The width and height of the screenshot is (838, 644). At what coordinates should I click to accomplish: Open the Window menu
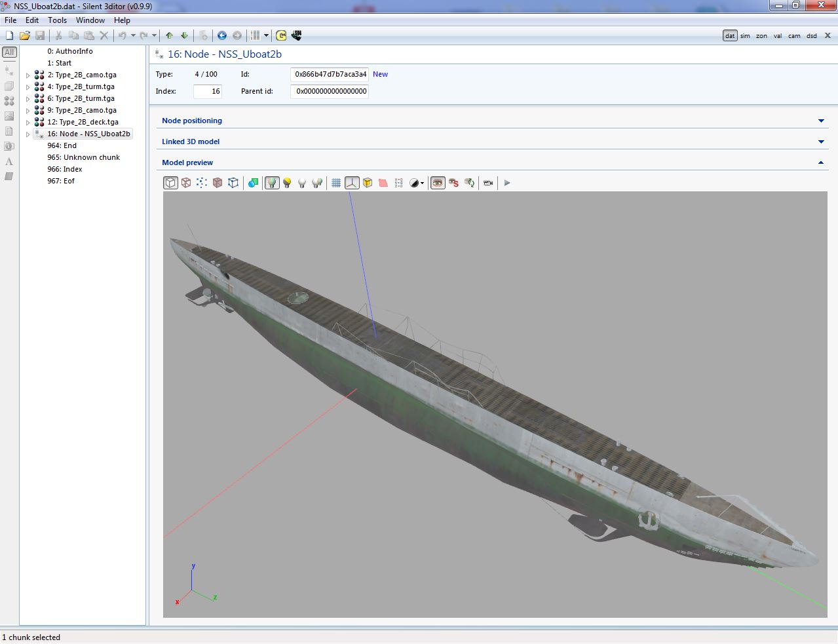pyautogui.click(x=90, y=20)
